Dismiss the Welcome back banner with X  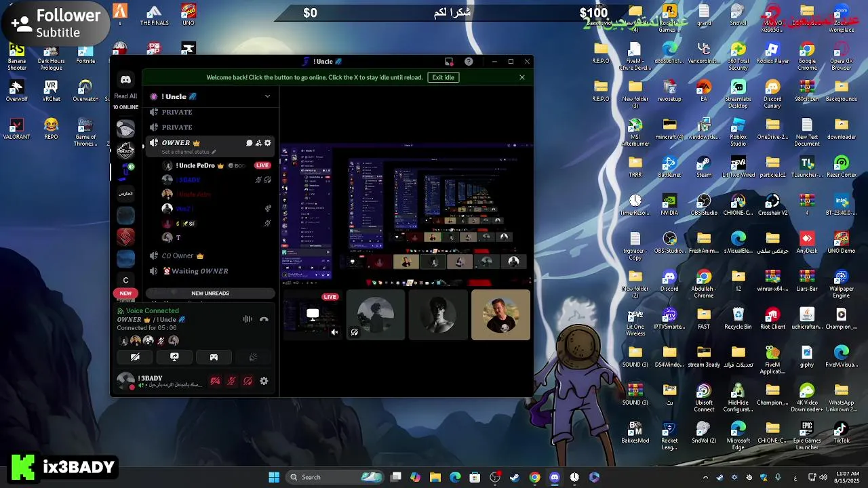click(x=522, y=77)
